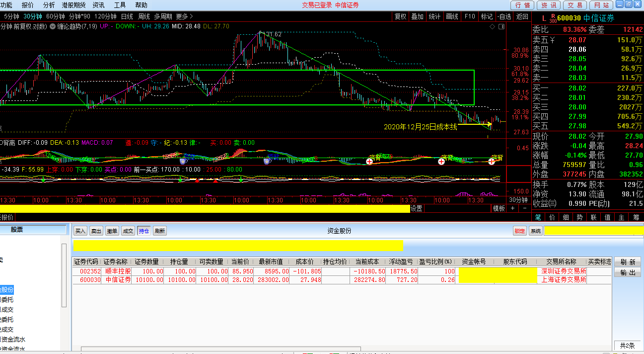Click the 刷 新 button beside the table
Screen dimensions: 644x354
coord(628,262)
